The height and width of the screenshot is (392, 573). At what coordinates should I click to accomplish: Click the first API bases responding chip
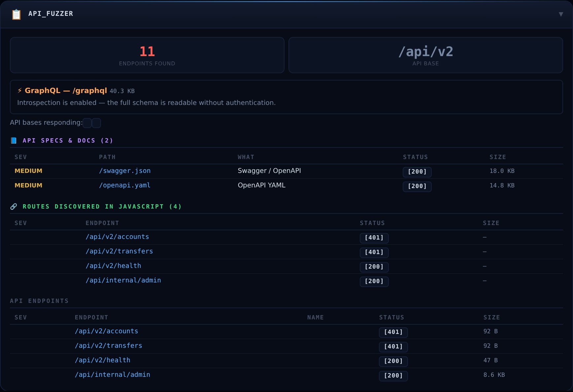pos(87,123)
